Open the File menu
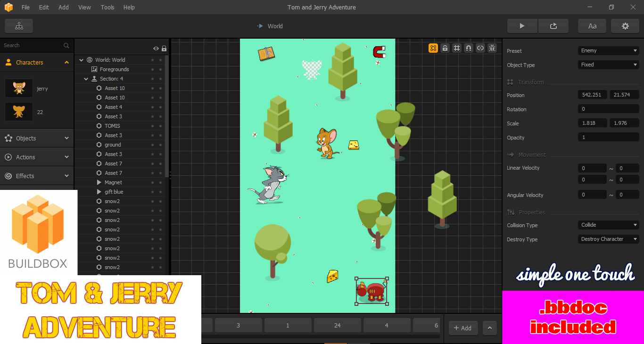Screen dimensions: 644x344 [x=25, y=7]
